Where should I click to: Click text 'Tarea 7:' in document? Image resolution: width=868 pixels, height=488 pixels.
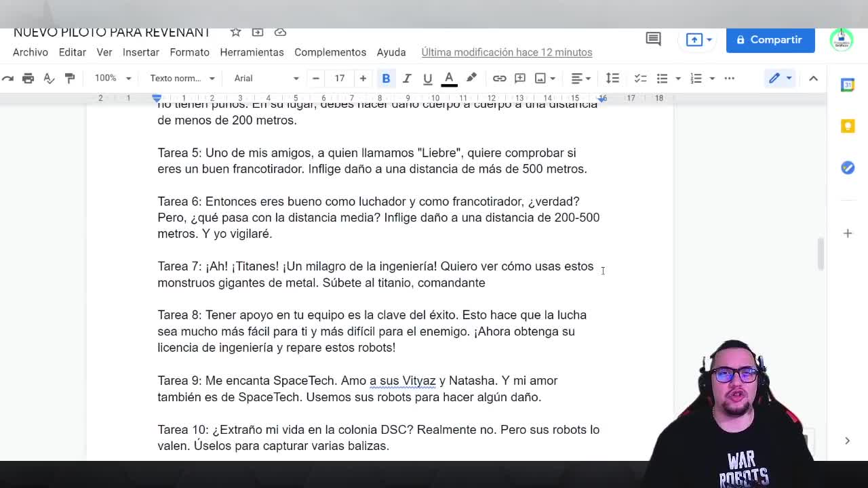[180, 266]
